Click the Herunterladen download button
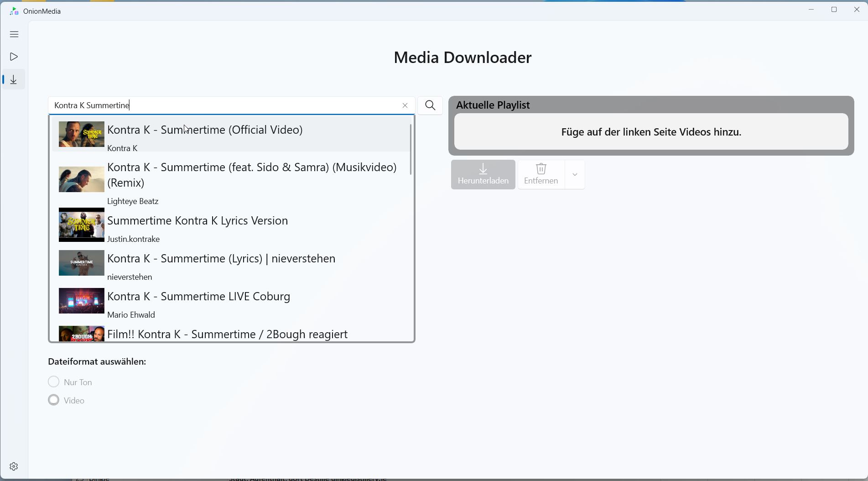Image resolution: width=868 pixels, height=481 pixels. (x=483, y=174)
